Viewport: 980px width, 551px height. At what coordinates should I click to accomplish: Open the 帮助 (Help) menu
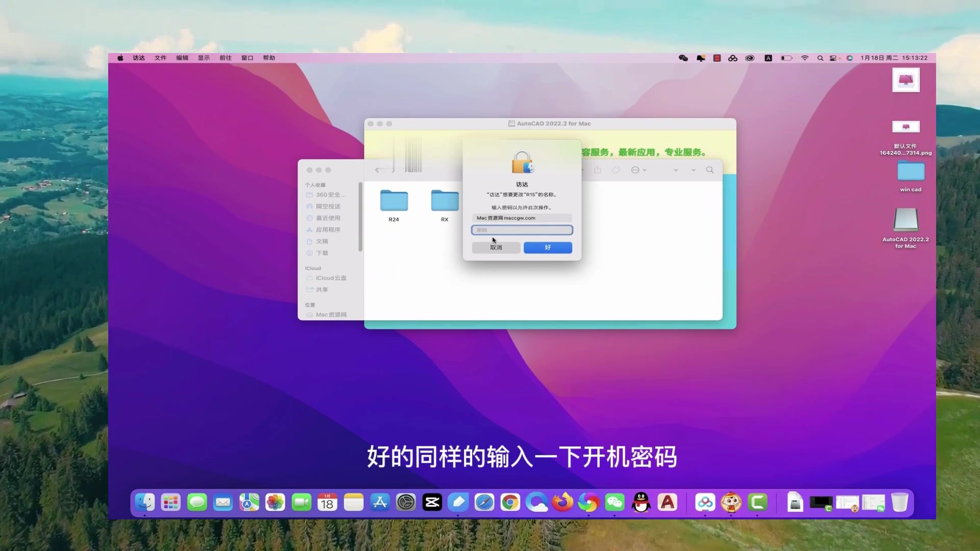point(269,58)
